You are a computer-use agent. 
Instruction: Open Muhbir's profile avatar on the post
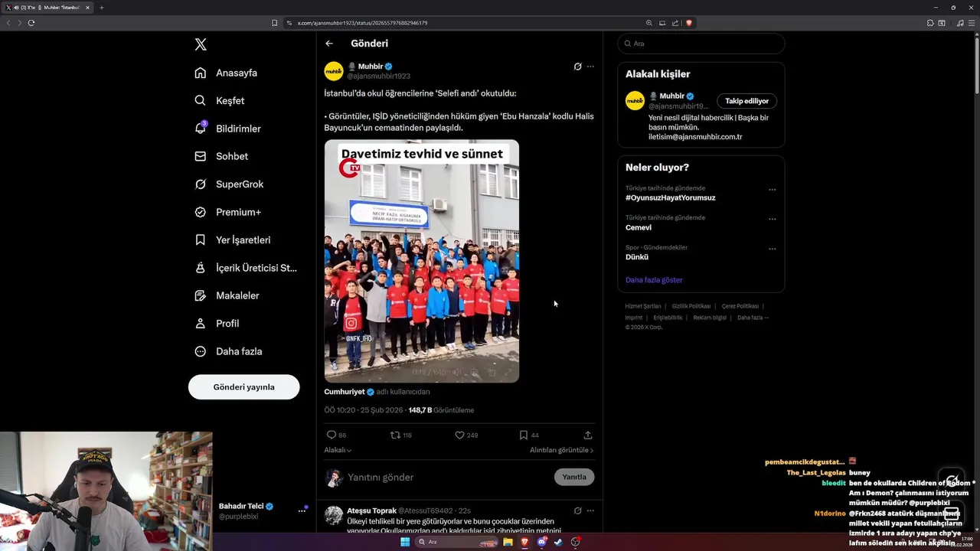tap(334, 71)
